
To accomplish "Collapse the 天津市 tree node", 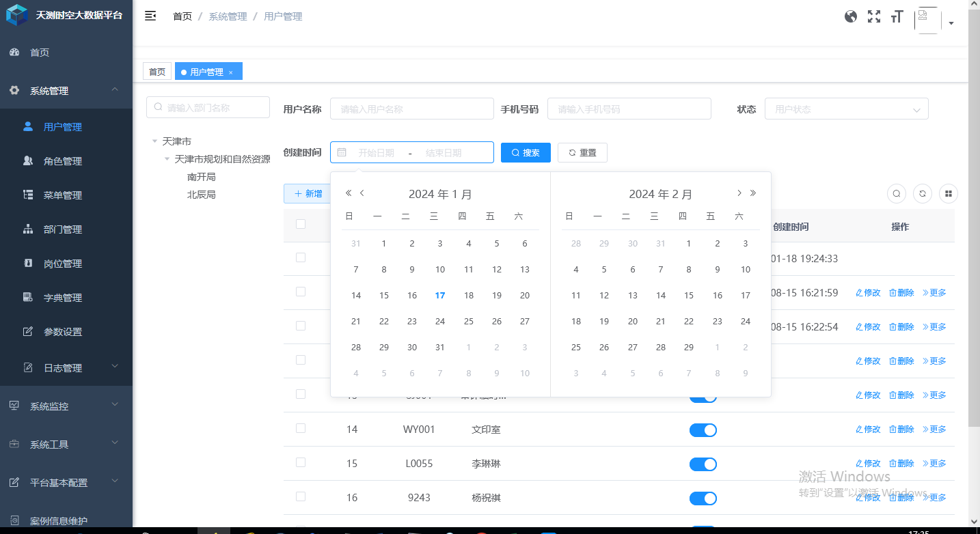I will pyautogui.click(x=154, y=141).
